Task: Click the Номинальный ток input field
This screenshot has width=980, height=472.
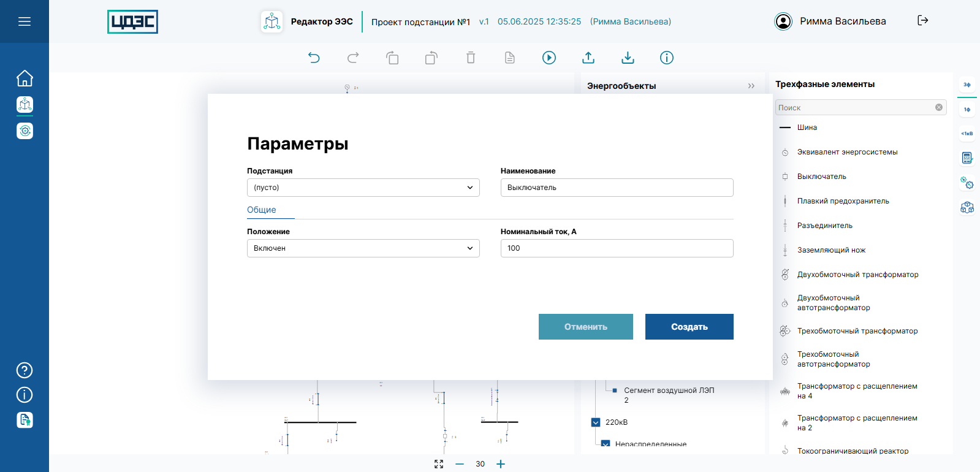Action: (617, 248)
